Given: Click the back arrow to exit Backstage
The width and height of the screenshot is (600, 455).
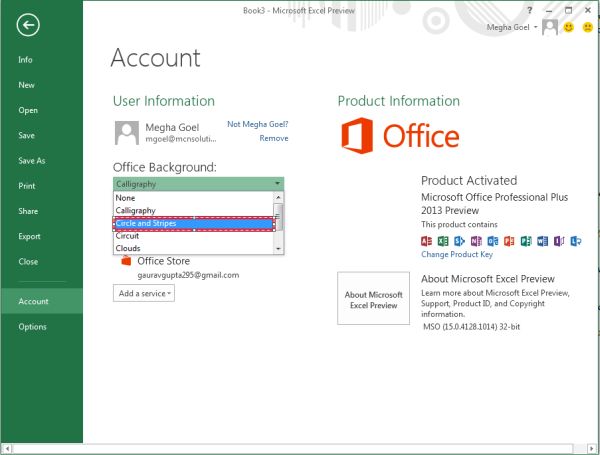Looking at the screenshot, I should [x=28, y=25].
